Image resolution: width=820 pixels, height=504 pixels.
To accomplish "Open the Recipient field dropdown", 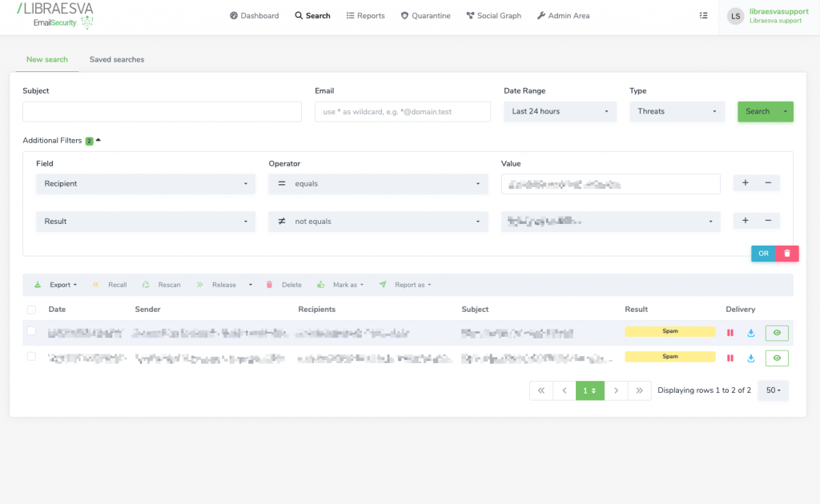I will coord(146,184).
